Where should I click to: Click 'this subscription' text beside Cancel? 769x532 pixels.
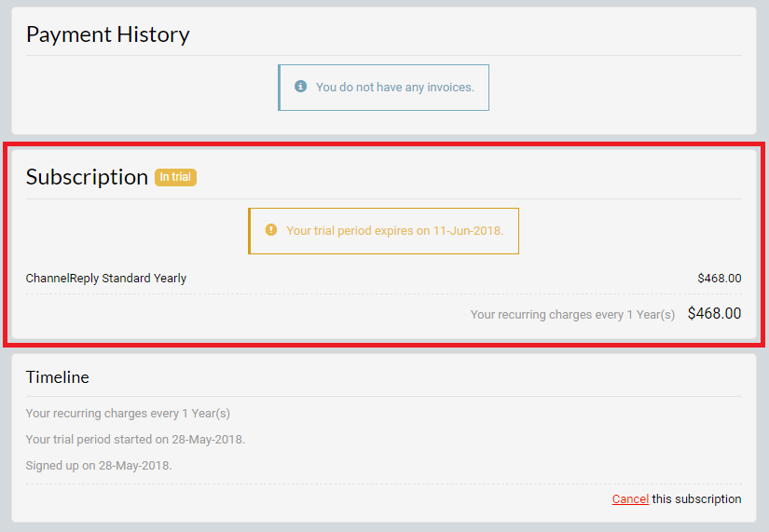click(696, 498)
